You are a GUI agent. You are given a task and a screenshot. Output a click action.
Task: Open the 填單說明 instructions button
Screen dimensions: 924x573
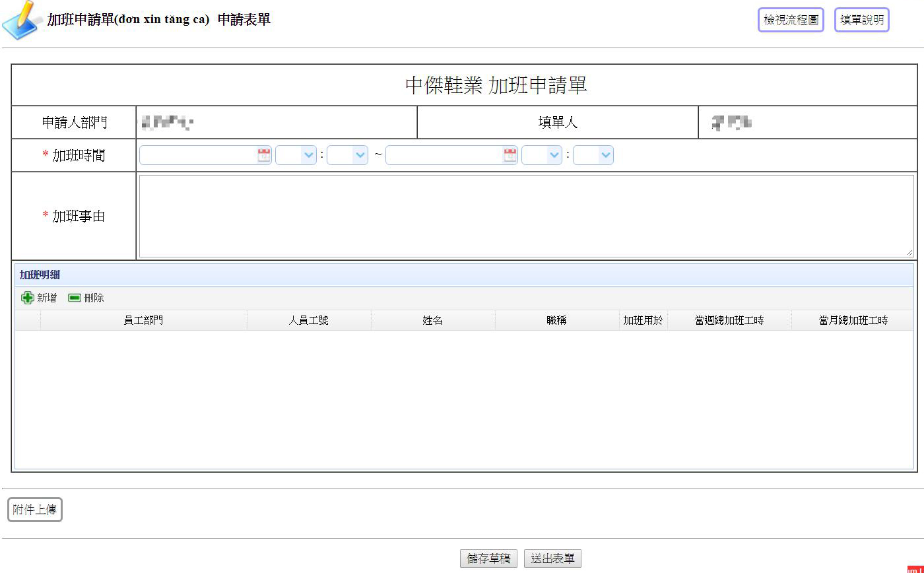click(x=861, y=20)
